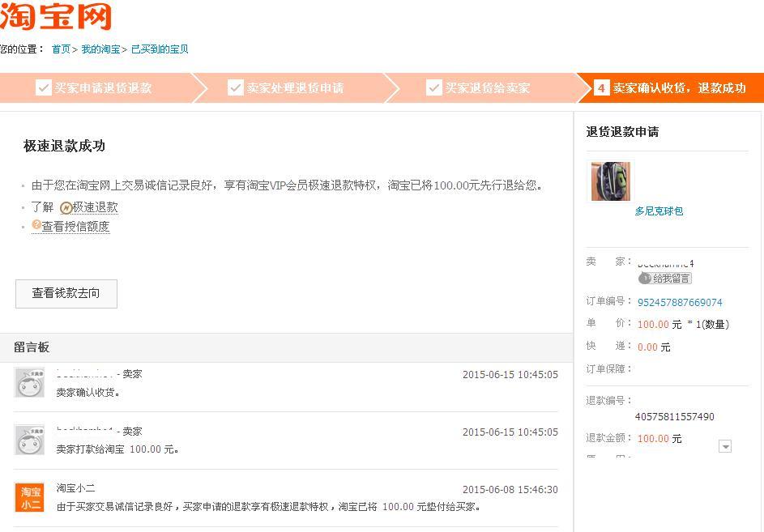The width and height of the screenshot is (764, 532).
Task: Click the lightning icon beside 极速退款
Action: point(66,207)
